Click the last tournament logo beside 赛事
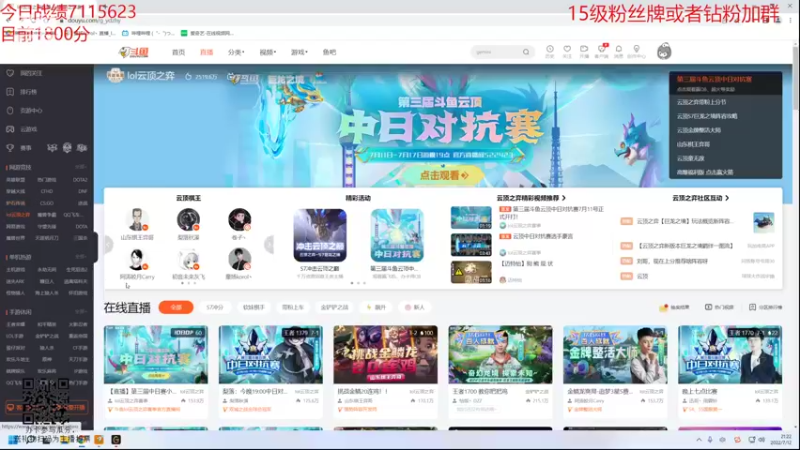The height and width of the screenshot is (450, 800). tap(82, 148)
